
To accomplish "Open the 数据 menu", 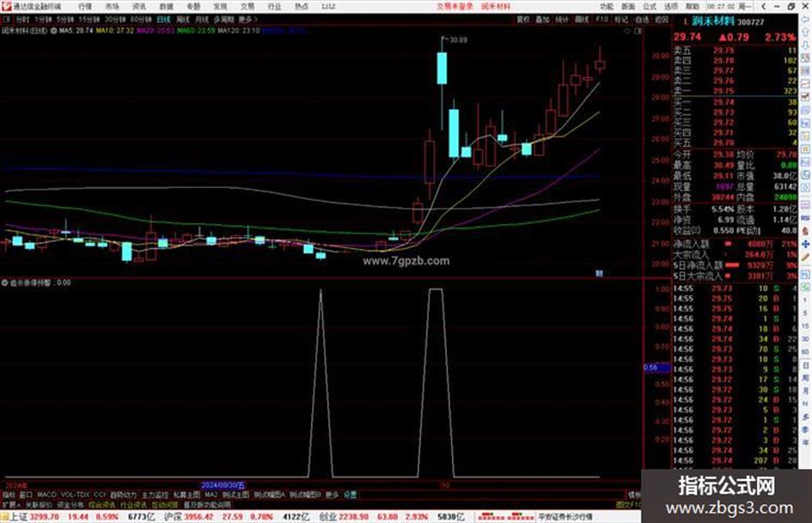I will [x=166, y=7].
